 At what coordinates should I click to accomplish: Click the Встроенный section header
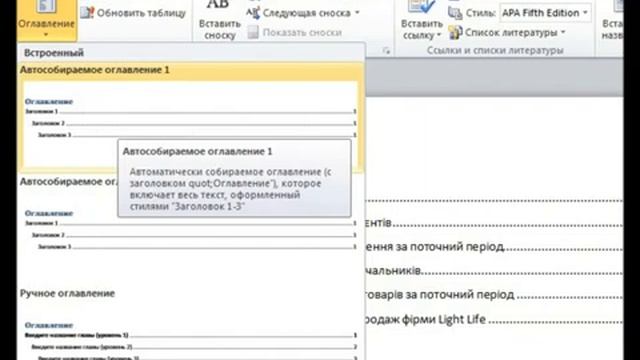click(x=54, y=53)
